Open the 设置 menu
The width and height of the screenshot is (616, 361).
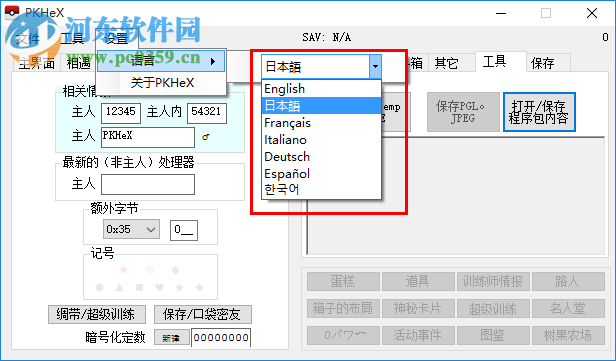[116, 38]
